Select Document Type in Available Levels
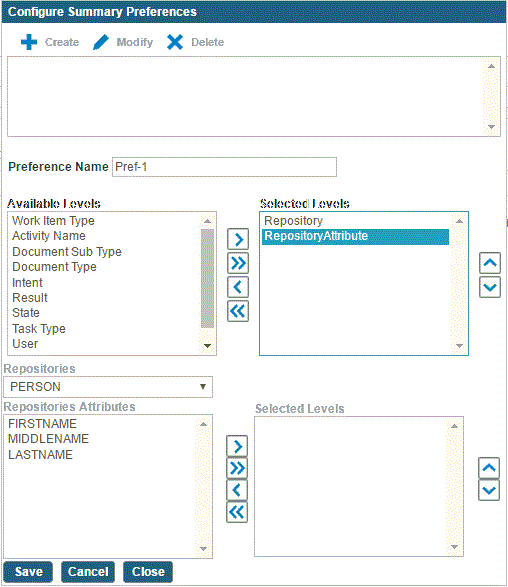The height and width of the screenshot is (587, 508). tap(55, 267)
